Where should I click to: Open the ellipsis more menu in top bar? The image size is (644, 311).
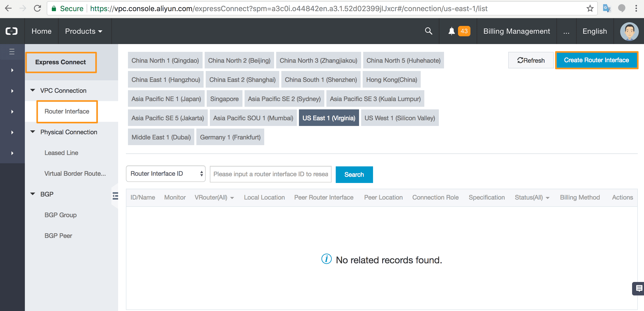[x=566, y=31]
